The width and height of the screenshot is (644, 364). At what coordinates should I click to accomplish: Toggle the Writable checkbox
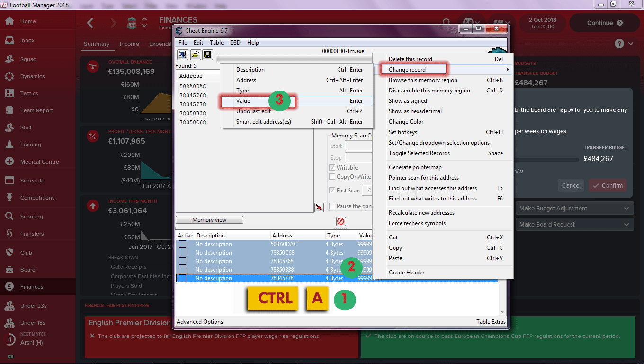click(x=332, y=168)
